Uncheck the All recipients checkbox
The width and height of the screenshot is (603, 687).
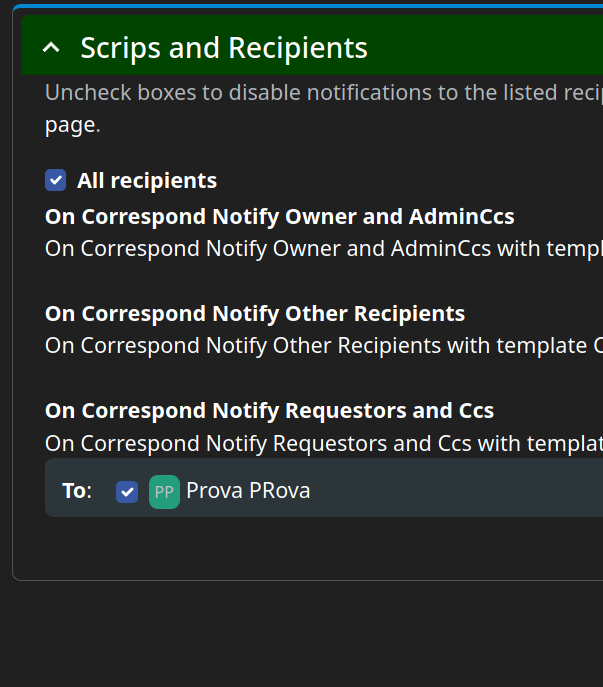point(56,181)
